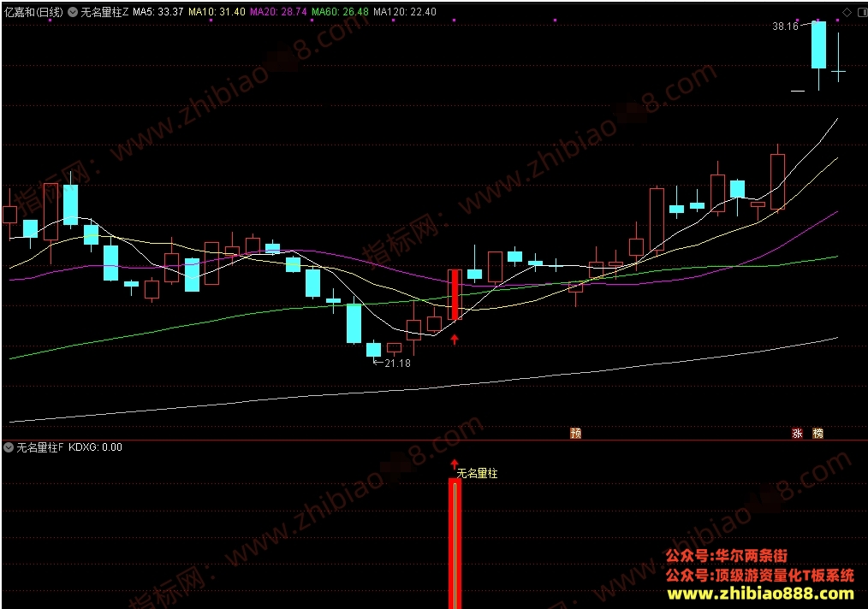
Task: Select tall cyan candlestick at 38.16 high
Action: click(x=818, y=45)
